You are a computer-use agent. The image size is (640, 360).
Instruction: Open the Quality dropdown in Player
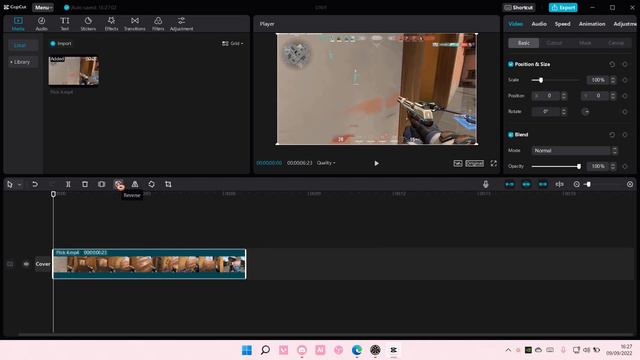pyautogui.click(x=326, y=163)
